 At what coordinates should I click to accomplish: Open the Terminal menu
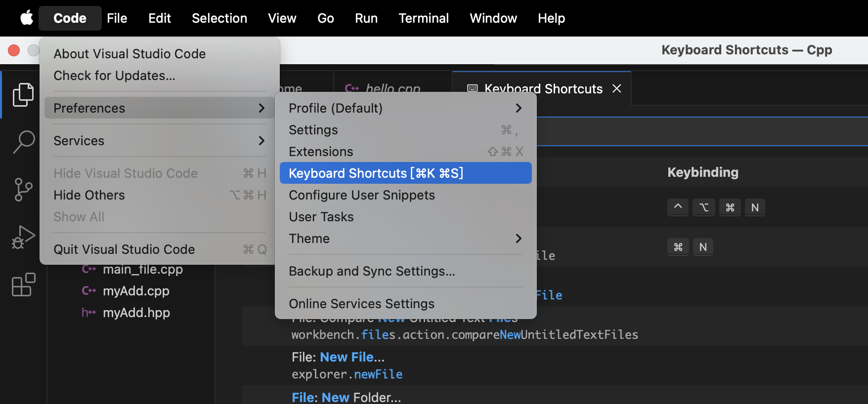click(424, 18)
